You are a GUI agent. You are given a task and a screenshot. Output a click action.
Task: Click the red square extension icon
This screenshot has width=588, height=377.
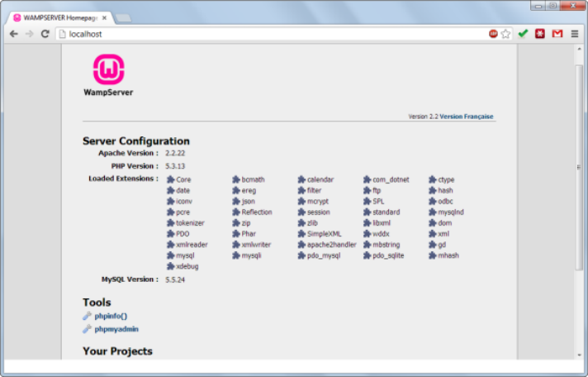coord(539,34)
